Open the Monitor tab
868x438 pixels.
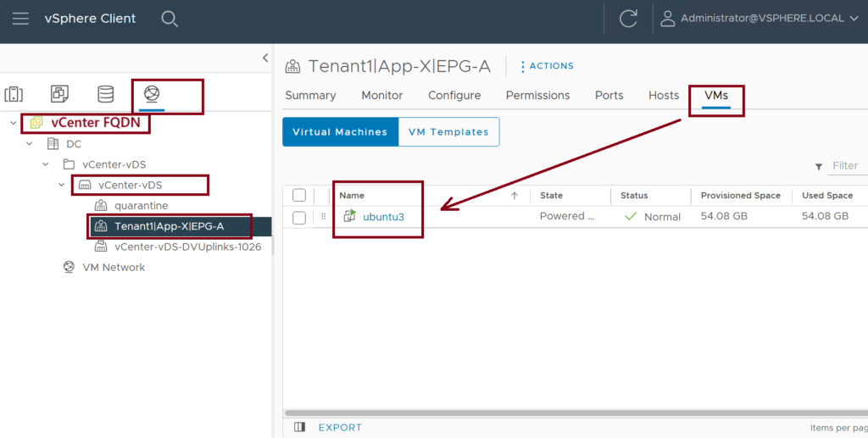pyautogui.click(x=382, y=95)
